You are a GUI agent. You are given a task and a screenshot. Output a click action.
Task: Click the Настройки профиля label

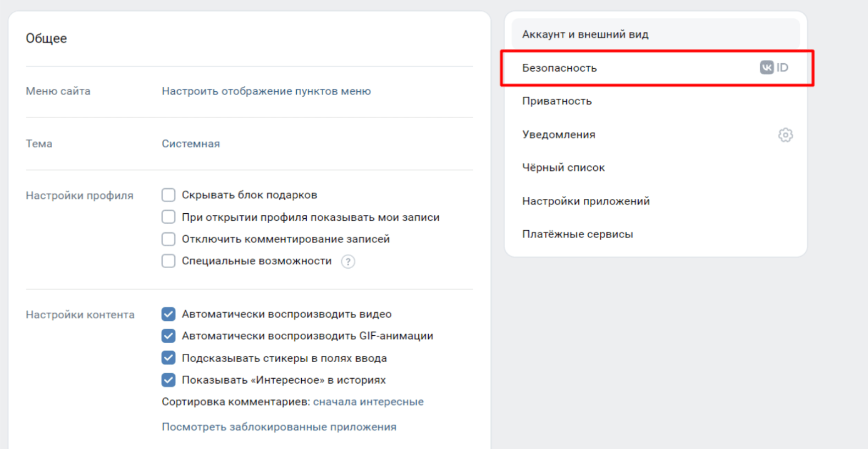(80, 196)
